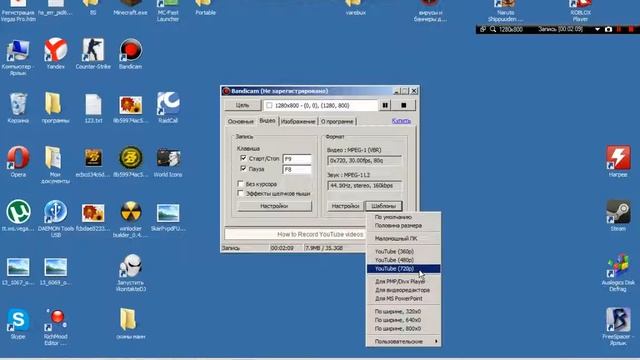Click the Шаблоны templates button

[x=384, y=206]
